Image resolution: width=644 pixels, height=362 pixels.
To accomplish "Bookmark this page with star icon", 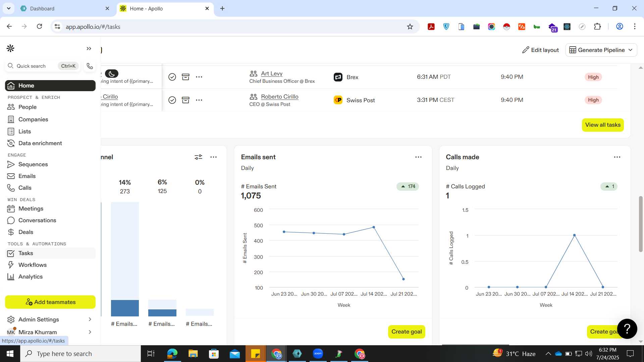I will point(410,26).
